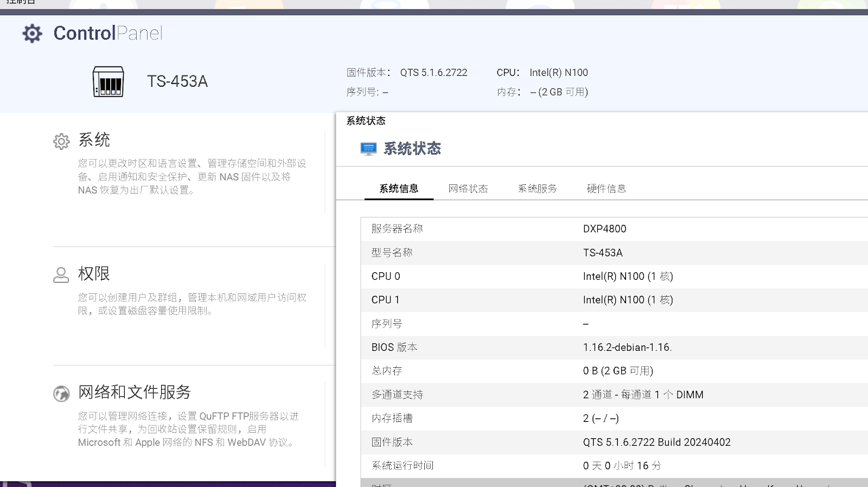
Task: Select firmware value QTS 5.1.6.2722 Build 20240402
Action: pos(656,443)
